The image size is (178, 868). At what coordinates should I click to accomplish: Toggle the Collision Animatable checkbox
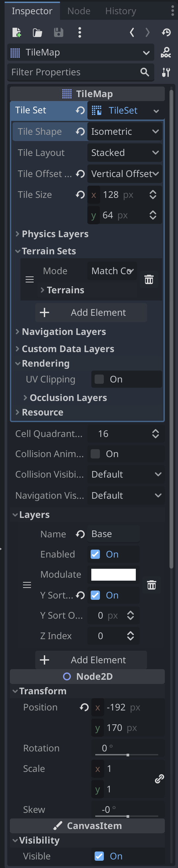coord(95,453)
